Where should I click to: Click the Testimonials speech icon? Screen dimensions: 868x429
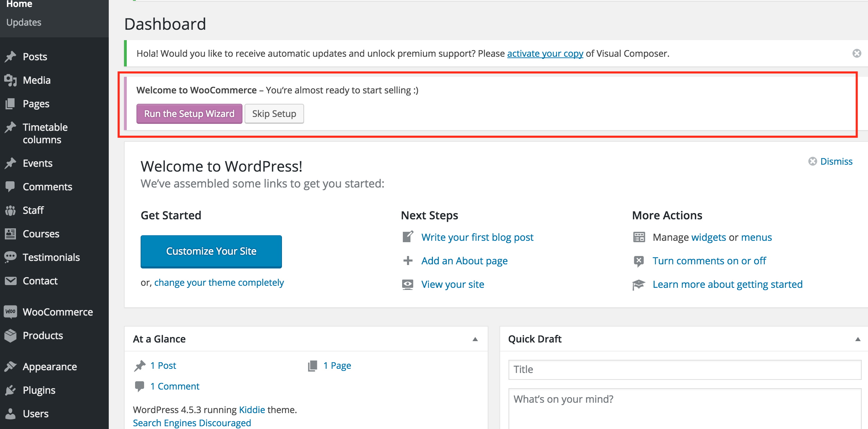tap(11, 257)
